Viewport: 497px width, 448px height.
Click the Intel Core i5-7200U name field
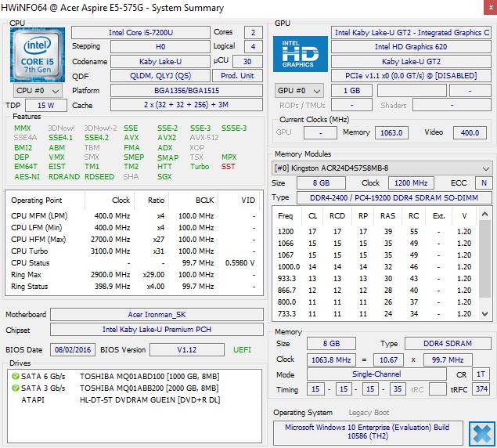141,33
